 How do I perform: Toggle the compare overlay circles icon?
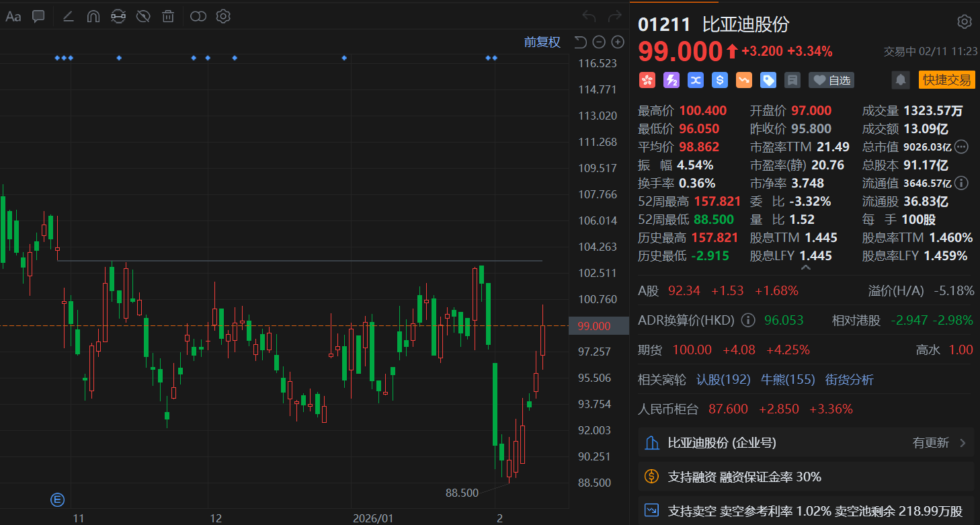point(198,16)
